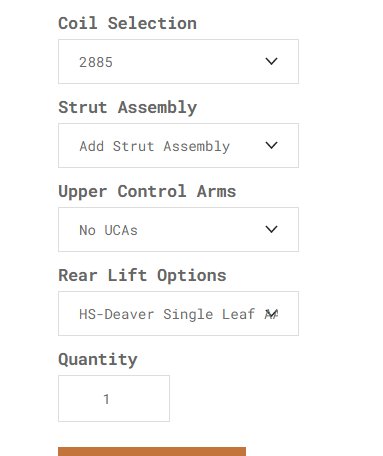Image resolution: width=383 pixels, height=456 pixels.
Task: Click the chevron arrow in Strut Assembly box
Action: pyautogui.click(x=271, y=145)
